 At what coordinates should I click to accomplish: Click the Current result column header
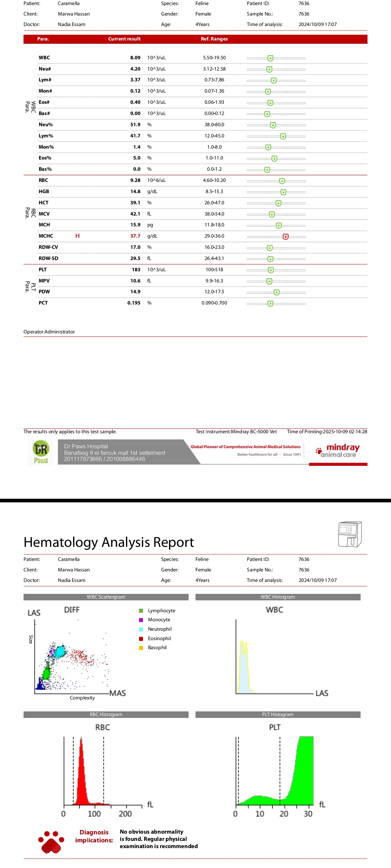tap(124, 39)
